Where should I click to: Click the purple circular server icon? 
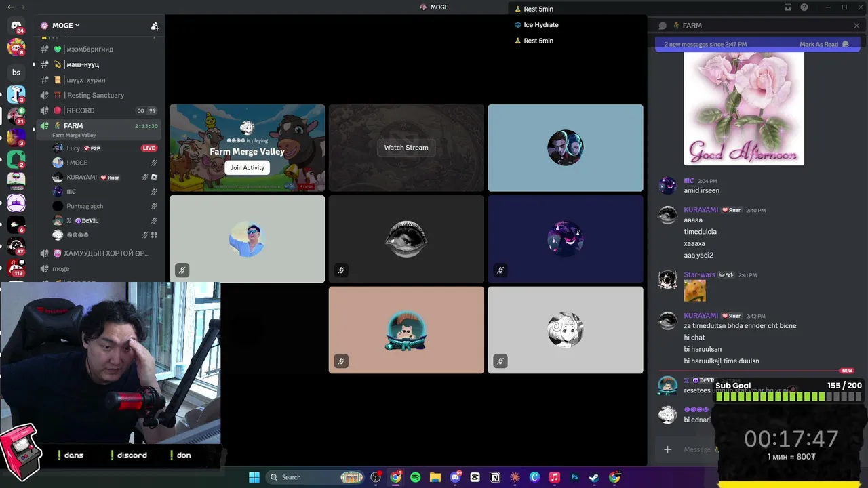(16, 203)
